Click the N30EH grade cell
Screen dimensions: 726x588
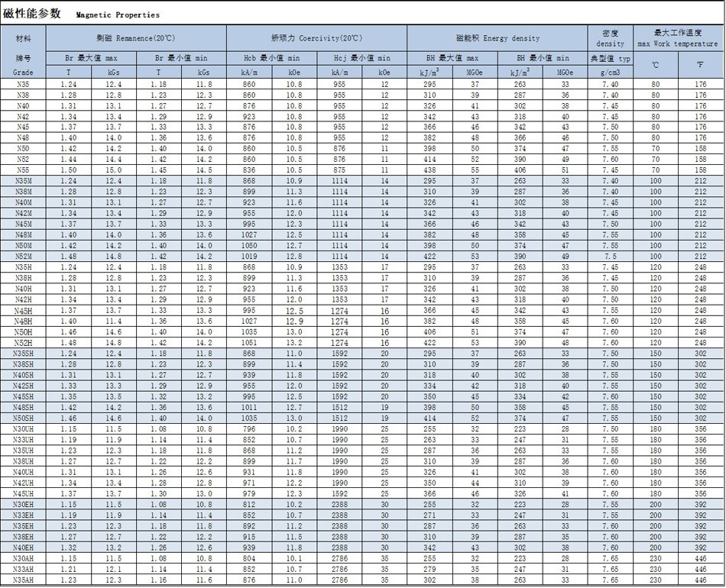point(23,504)
